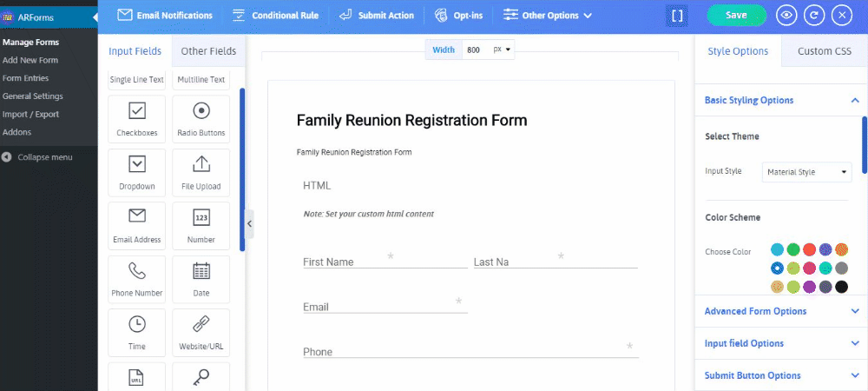
Task: Add a File Upload field
Action: [x=201, y=172]
